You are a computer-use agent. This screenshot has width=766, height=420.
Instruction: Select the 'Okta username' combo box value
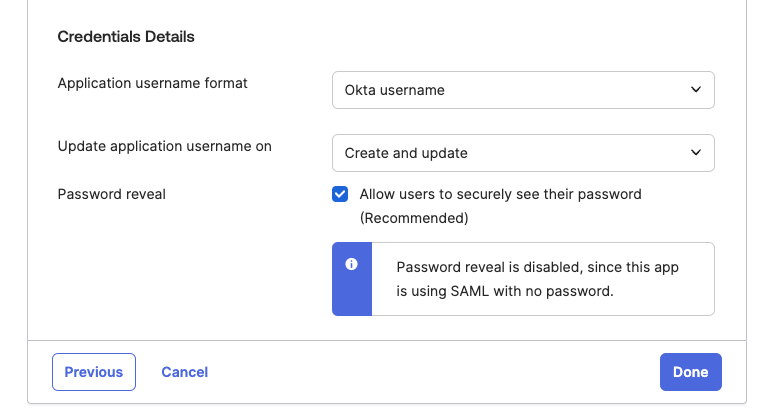(x=395, y=90)
